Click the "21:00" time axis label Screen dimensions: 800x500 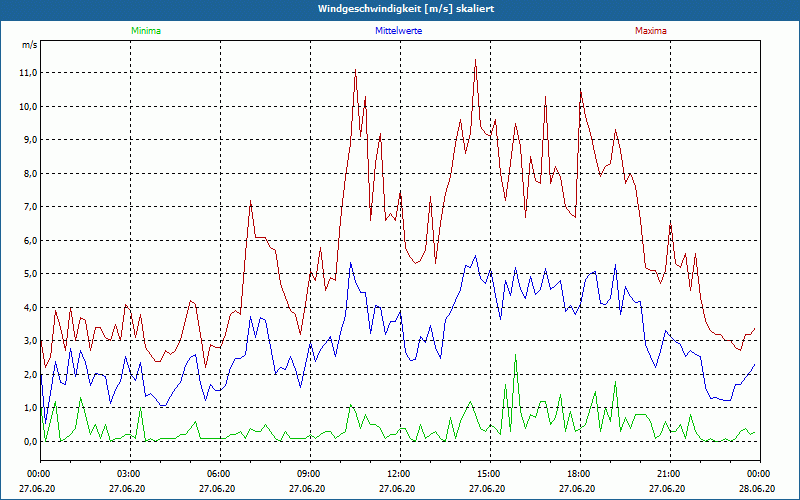coord(667,474)
